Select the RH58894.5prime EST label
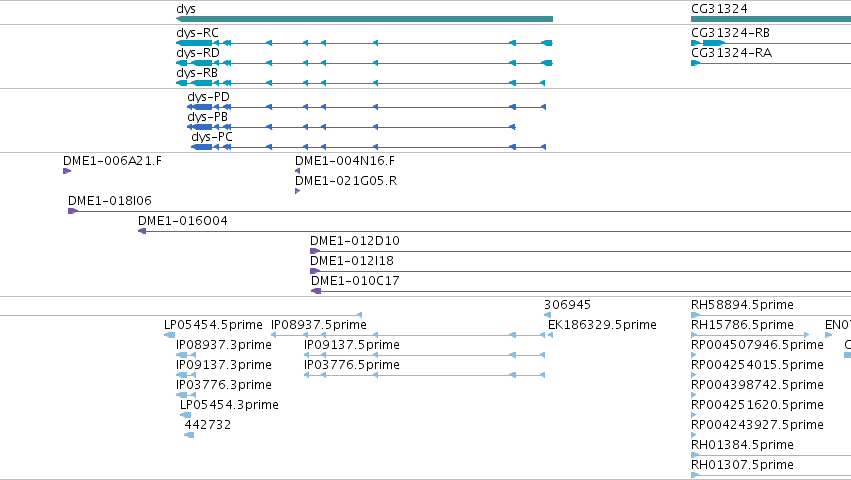 coord(742,305)
